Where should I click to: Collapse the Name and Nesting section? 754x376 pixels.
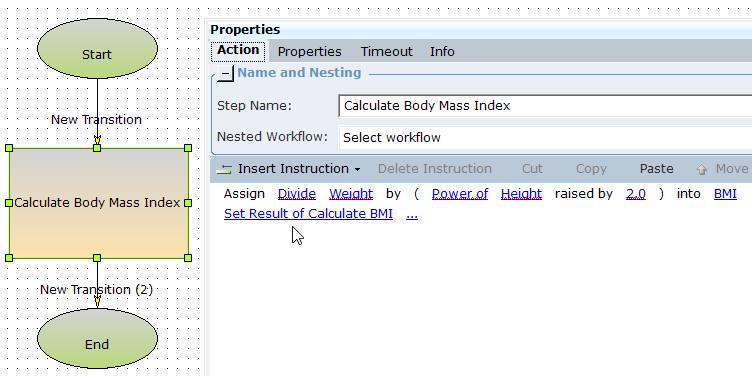(225, 73)
